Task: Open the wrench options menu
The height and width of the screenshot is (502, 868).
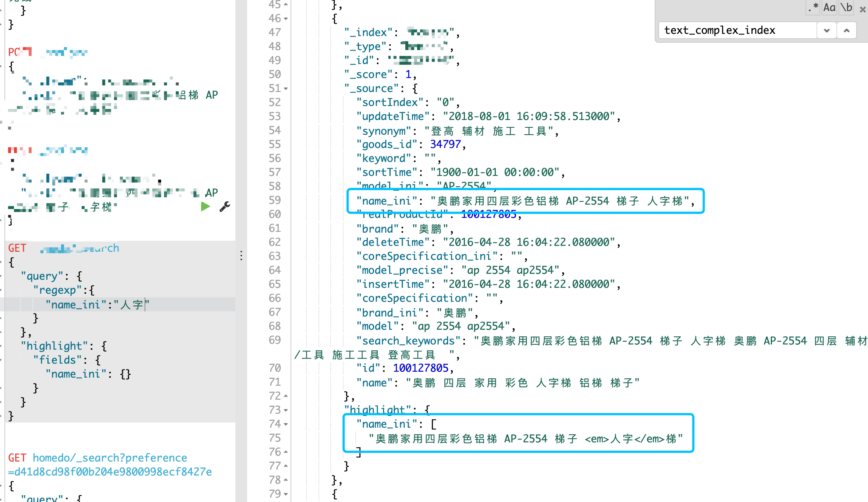Action: coord(225,207)
